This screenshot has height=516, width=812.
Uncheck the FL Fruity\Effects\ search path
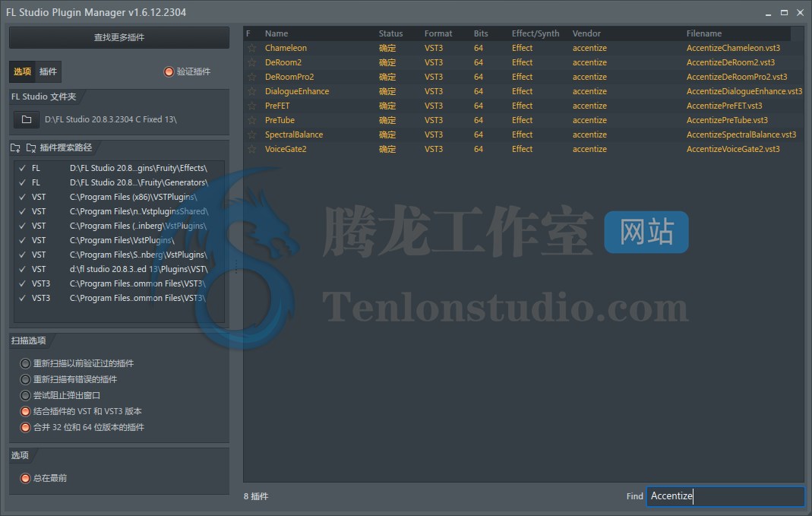[x=22, y=169]
